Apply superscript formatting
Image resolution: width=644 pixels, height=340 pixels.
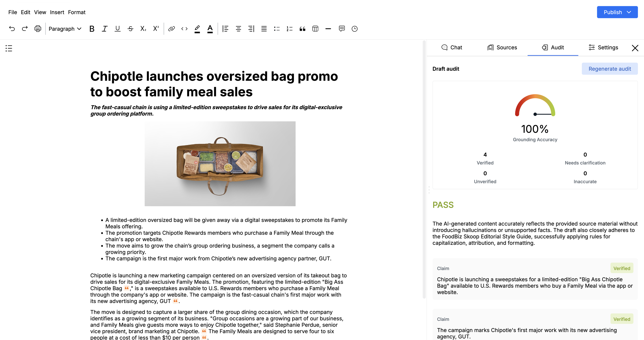pos(156,29)
